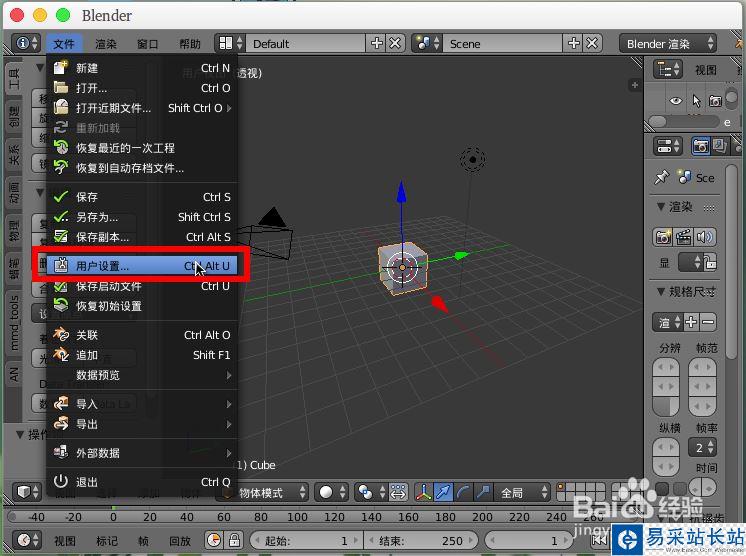Add render preset with plus
Screen dimensions: 746x556
pyautogui.click(x=691, y=322)
